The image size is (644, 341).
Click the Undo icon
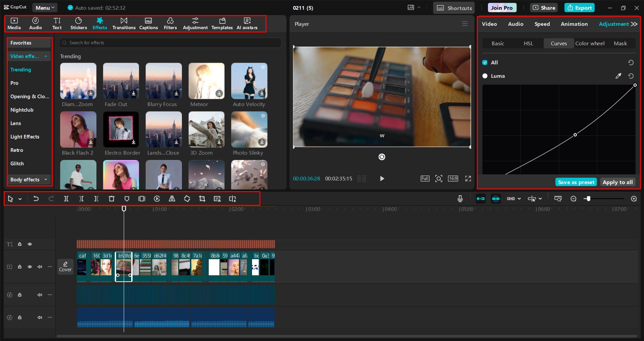point(36,198)
